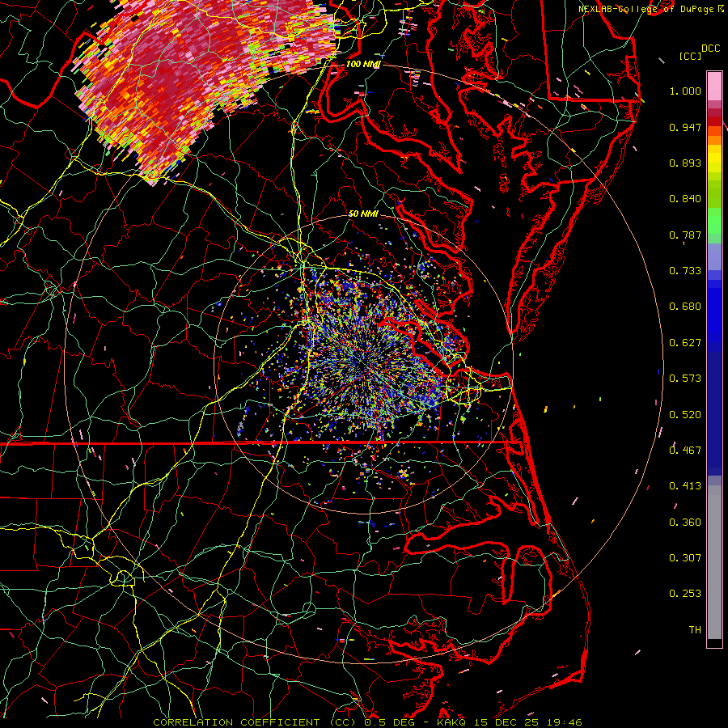Viewport: 728px width, 728px height.
Task: Click the 19:46 timestamp
Action: click(x=564, y=722)
